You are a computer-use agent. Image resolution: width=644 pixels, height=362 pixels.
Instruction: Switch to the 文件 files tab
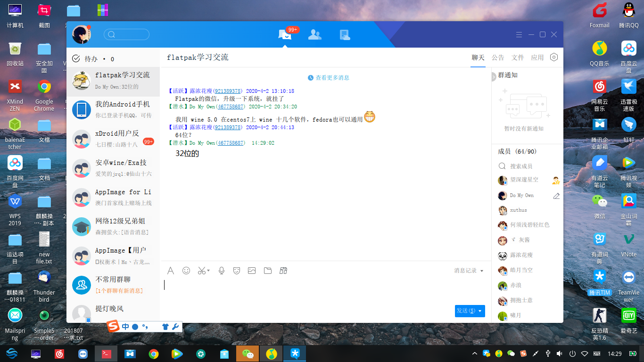point(518,57)
